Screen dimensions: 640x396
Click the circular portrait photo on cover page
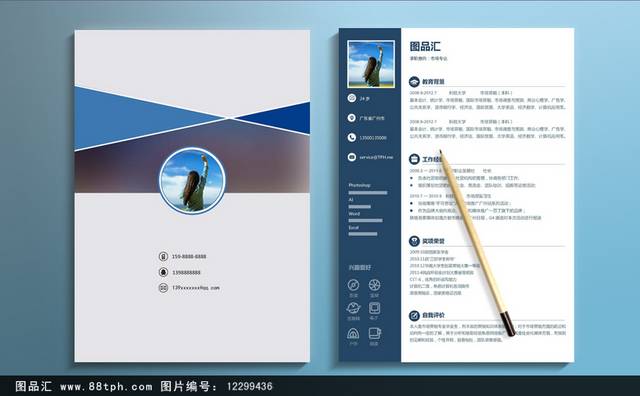pos(192,181)
